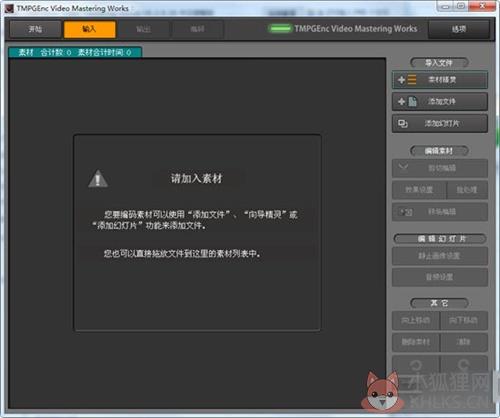
Task: Click the 音频设置 audio settings button
Action: 440,277
